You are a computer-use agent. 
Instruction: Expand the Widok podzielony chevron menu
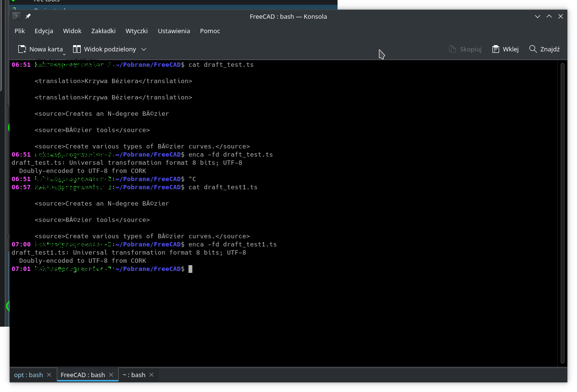(x=143, y=49)
